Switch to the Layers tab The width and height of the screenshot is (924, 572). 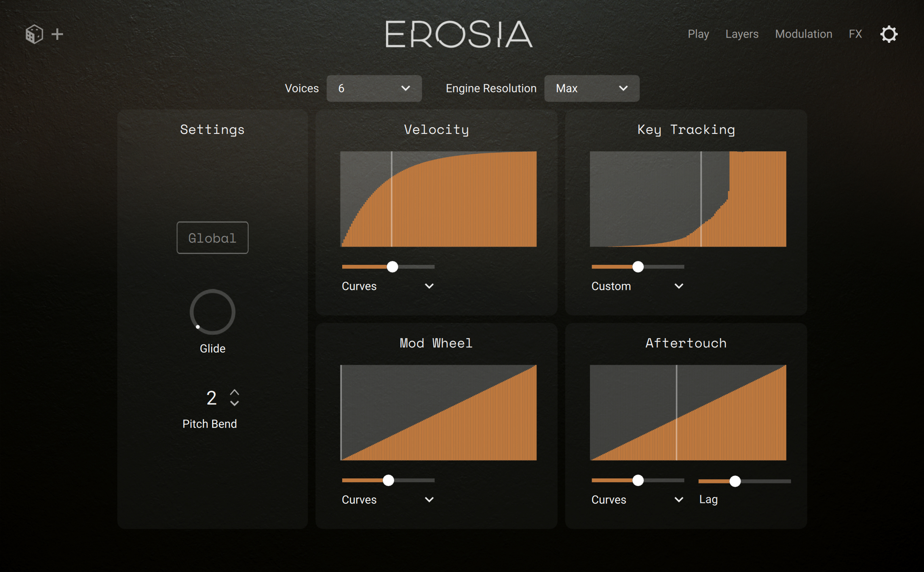(x=741, y=34)
